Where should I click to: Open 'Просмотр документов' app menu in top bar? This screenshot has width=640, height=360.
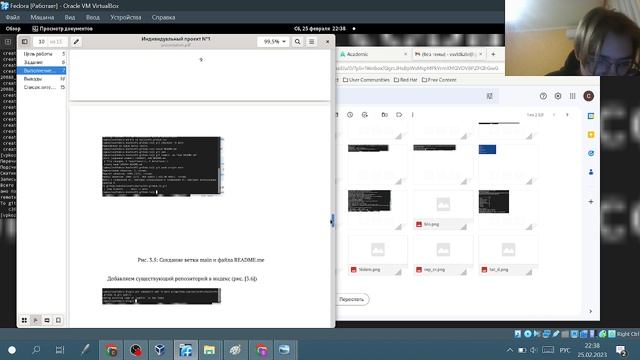tap(62, 29)
